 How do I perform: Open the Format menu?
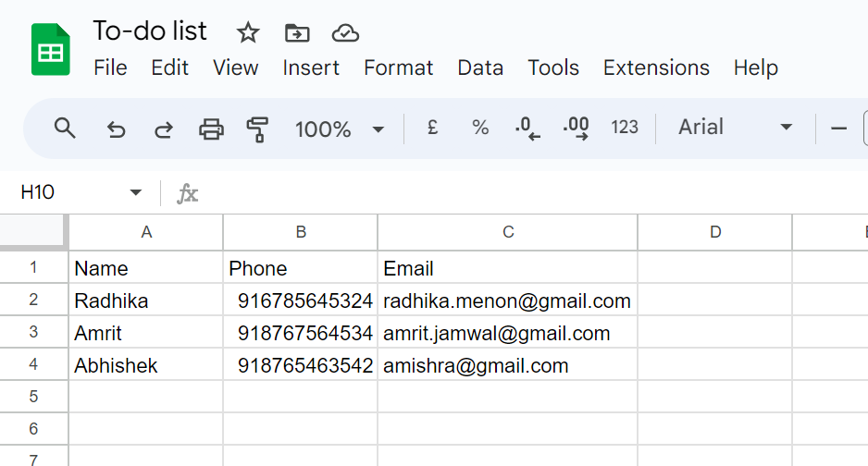398,67
